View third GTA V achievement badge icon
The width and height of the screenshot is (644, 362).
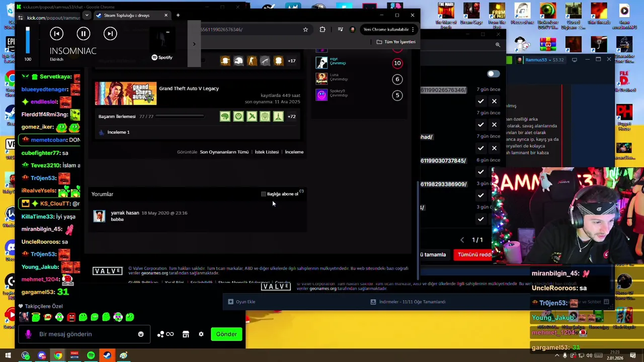252,117
